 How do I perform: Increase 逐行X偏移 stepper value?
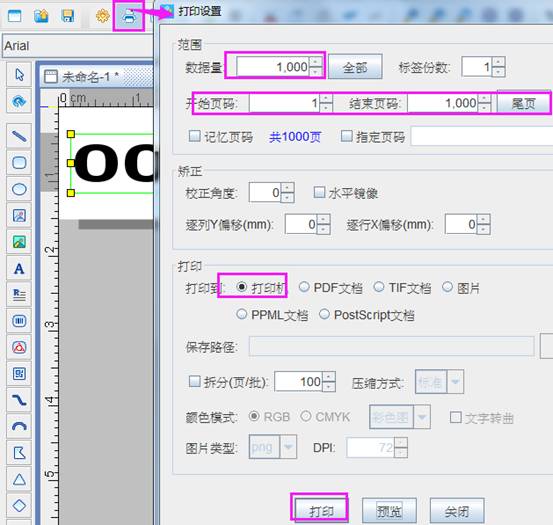coord(484,219)
